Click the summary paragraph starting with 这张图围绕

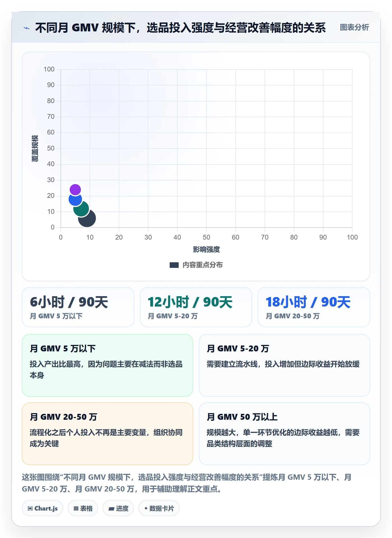click(x=187, y=483)
